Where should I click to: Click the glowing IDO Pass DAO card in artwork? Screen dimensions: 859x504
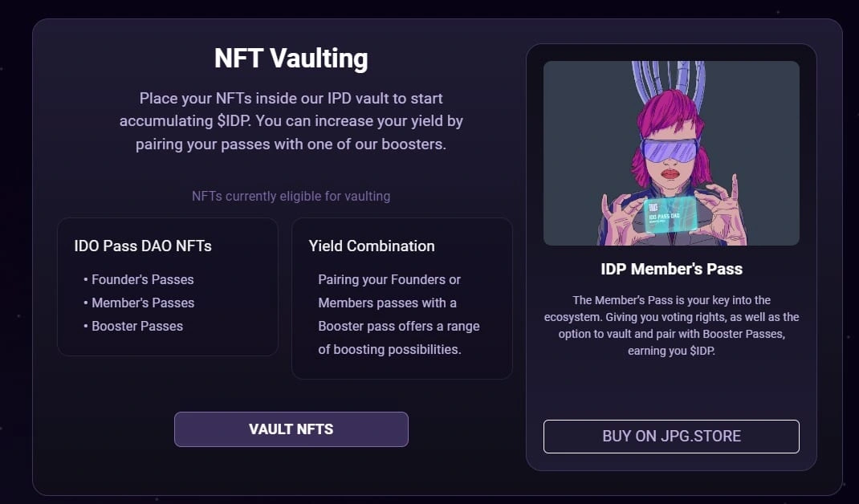670,215
